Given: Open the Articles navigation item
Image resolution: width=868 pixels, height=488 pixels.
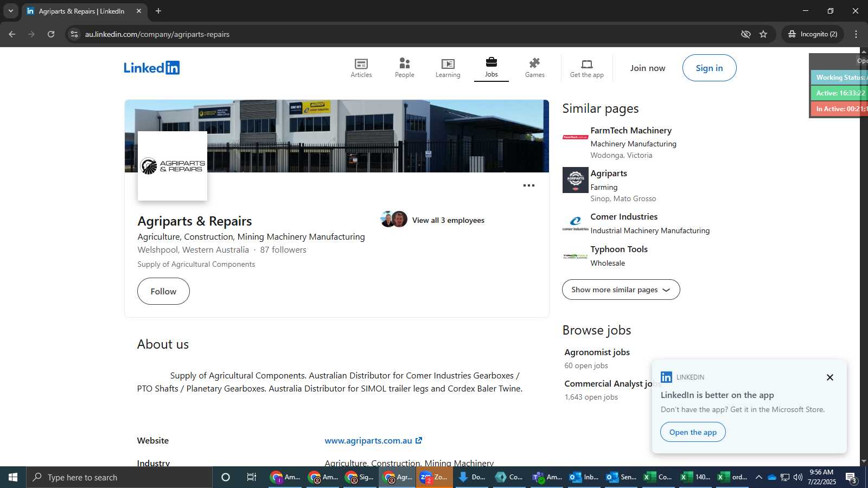Looking at the screenshot, I should (x=361, y=68).
